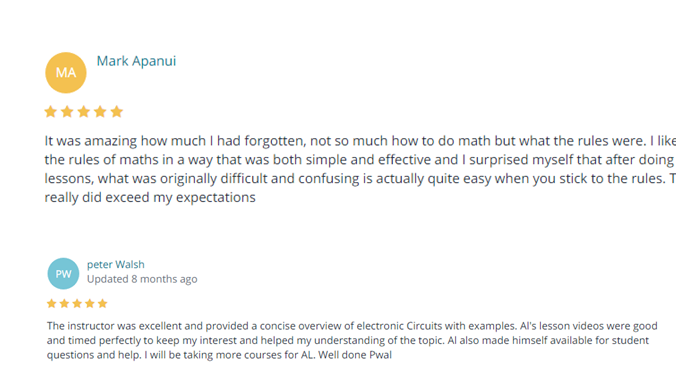
Task: Click 'really did exceed my expectations' line
Action: (x=150, y=197)
